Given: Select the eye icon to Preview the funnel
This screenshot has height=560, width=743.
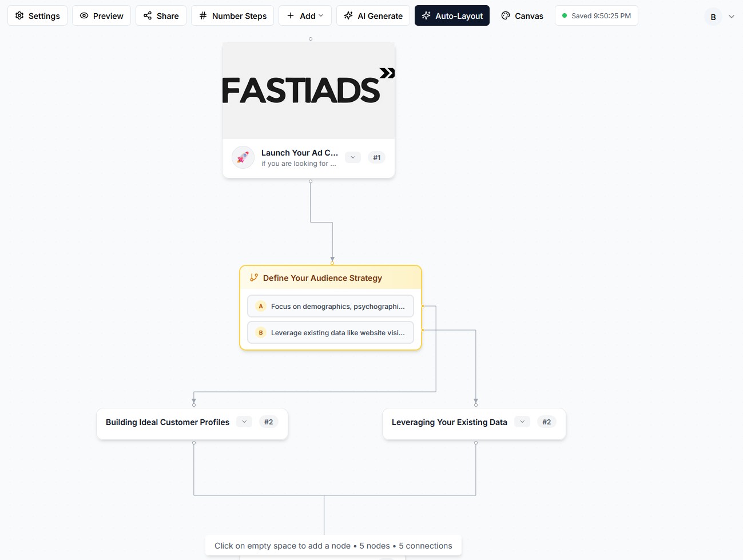Looking at the screenshot, I should [83, 15].
